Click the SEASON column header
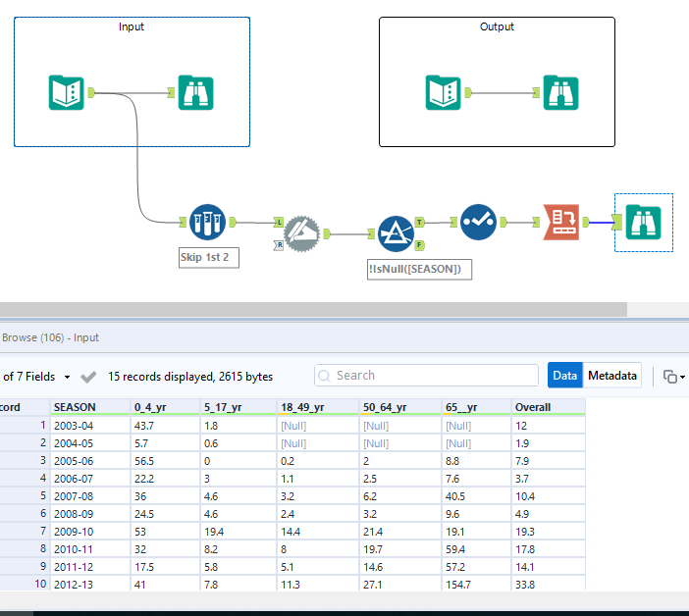Screen dimensions: 689x616 [x=90, y=407]
